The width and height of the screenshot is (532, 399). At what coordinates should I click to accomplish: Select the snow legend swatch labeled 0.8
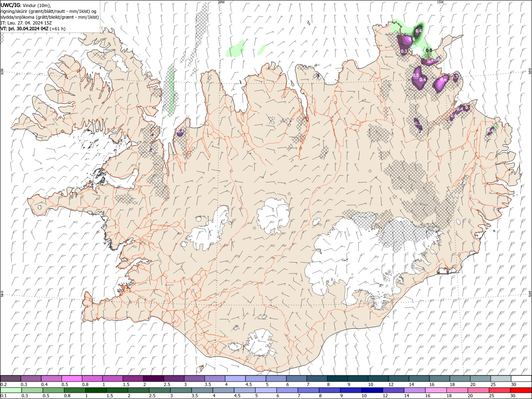(x=92, y=379)
